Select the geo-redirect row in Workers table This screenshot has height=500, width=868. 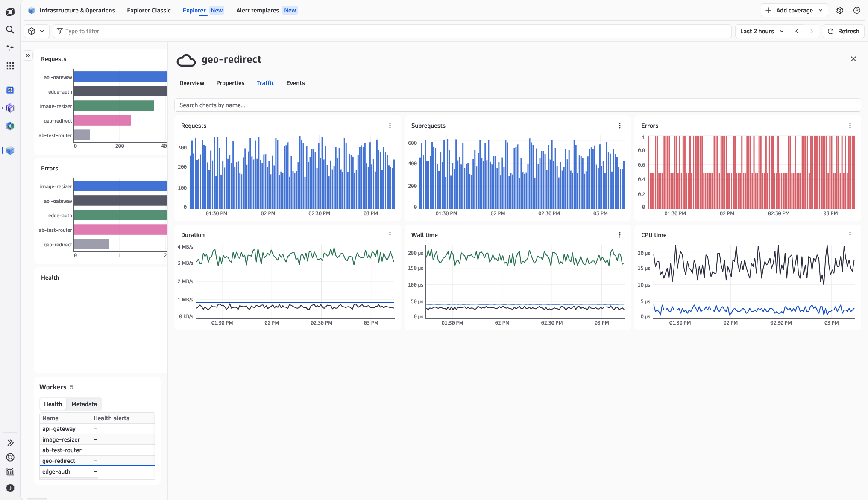[97, 461]
